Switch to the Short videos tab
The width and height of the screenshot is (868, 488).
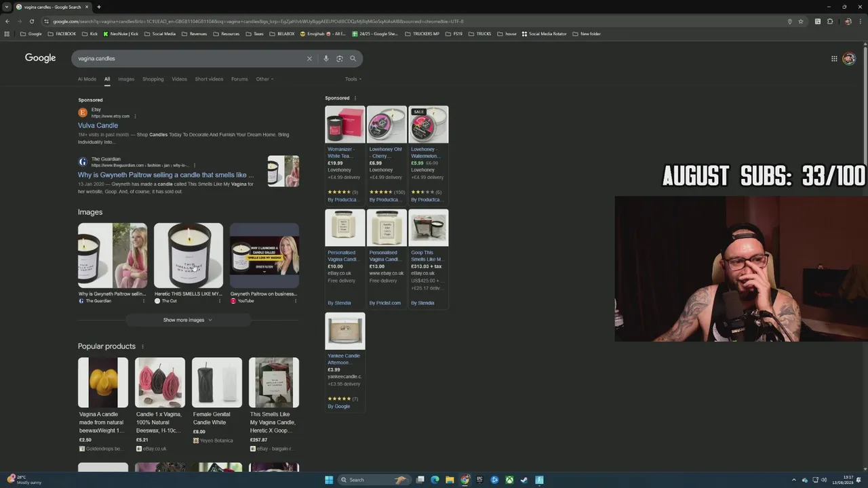tap(209, 79)
